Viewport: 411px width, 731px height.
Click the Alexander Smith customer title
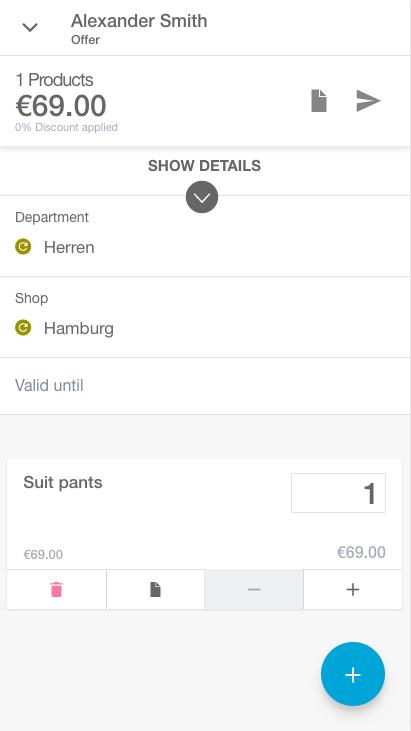139,21
